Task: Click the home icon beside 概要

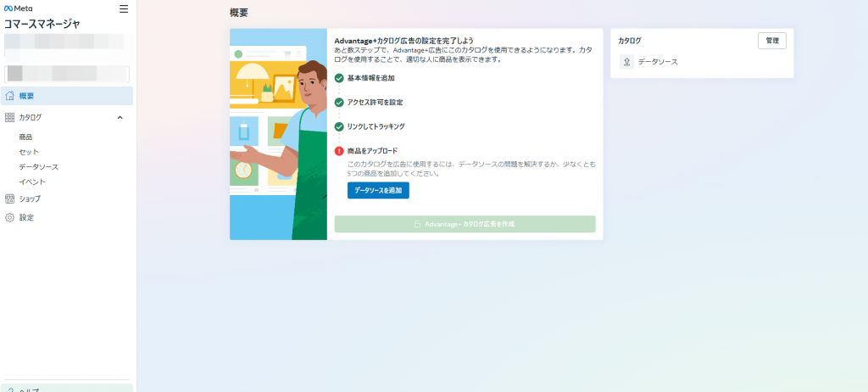Action: pyautogui.click(x=9, y=96)
